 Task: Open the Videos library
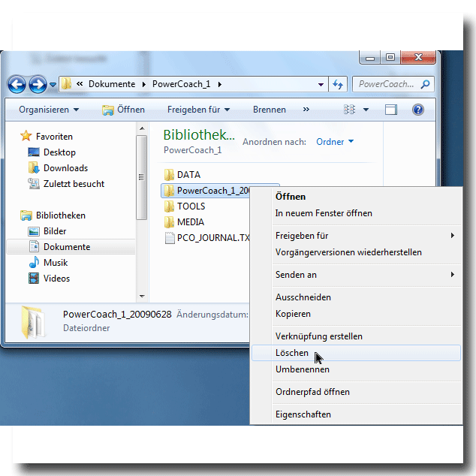pyautogui.click(x=49, y=279)
